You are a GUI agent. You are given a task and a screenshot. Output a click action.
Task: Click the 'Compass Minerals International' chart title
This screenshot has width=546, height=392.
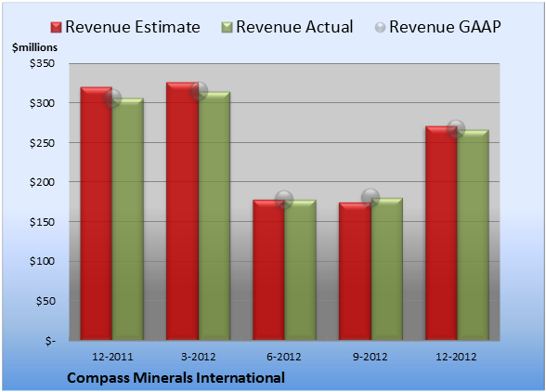click(175, 378)
